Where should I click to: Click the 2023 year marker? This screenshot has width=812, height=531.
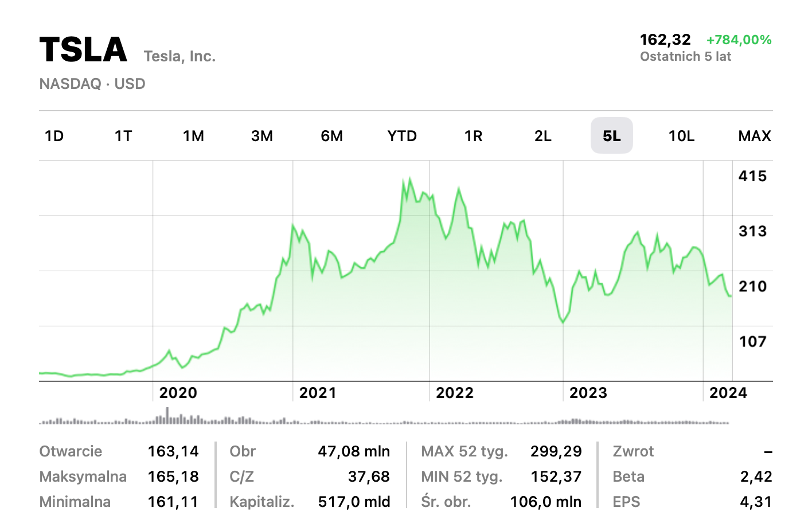[588, 393]
